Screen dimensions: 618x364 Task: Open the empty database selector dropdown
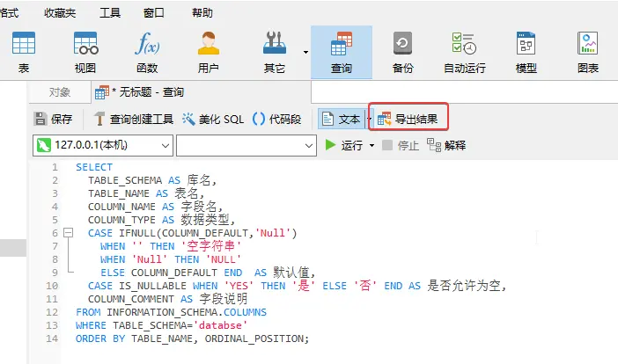click(x=308, y=145)
